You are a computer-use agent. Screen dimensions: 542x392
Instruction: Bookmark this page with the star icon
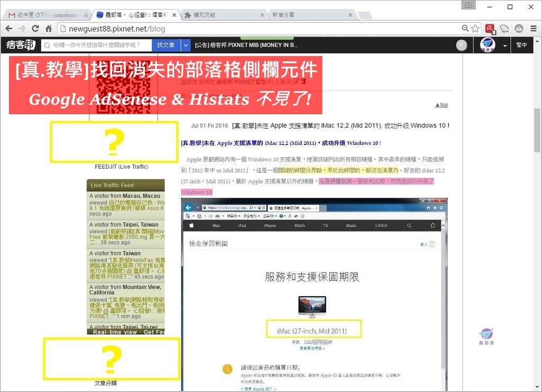(x=475, y=29)
